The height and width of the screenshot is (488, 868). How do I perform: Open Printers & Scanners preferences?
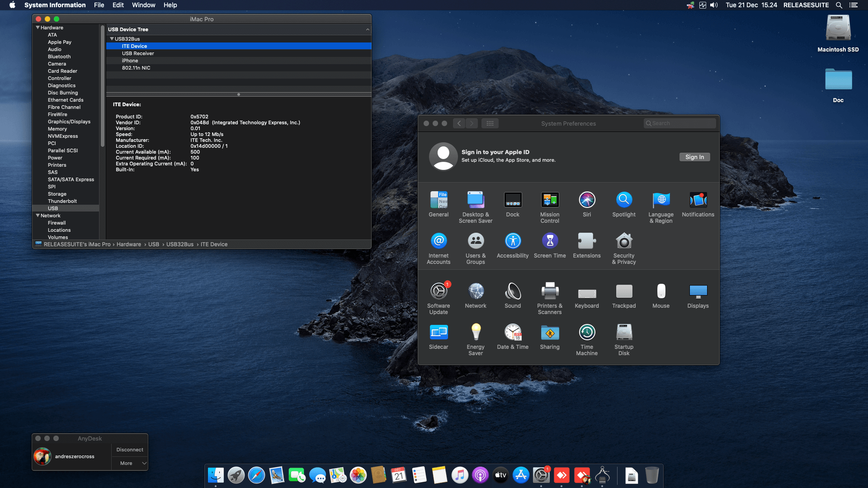pos(550,299)
